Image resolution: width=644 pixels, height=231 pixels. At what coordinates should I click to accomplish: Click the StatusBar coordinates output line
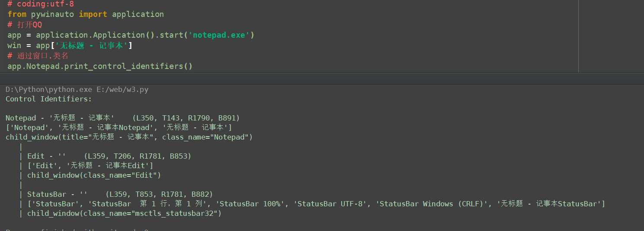[x=120, y=194]
